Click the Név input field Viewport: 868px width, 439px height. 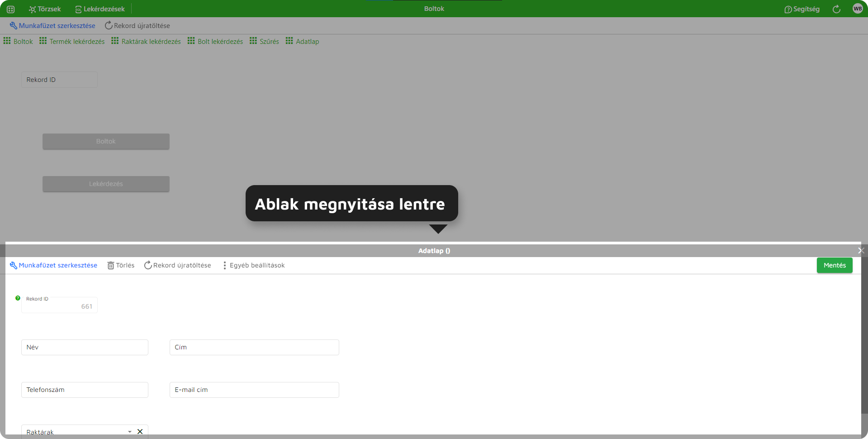[85, 347]
